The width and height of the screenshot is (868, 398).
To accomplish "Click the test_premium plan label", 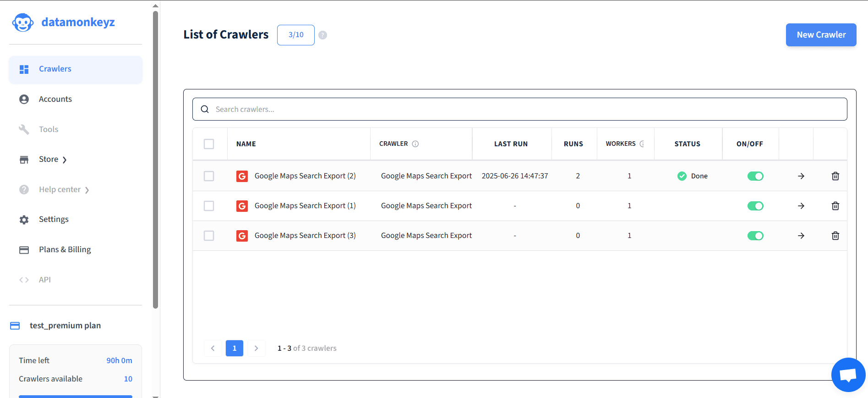I will 66,326.
